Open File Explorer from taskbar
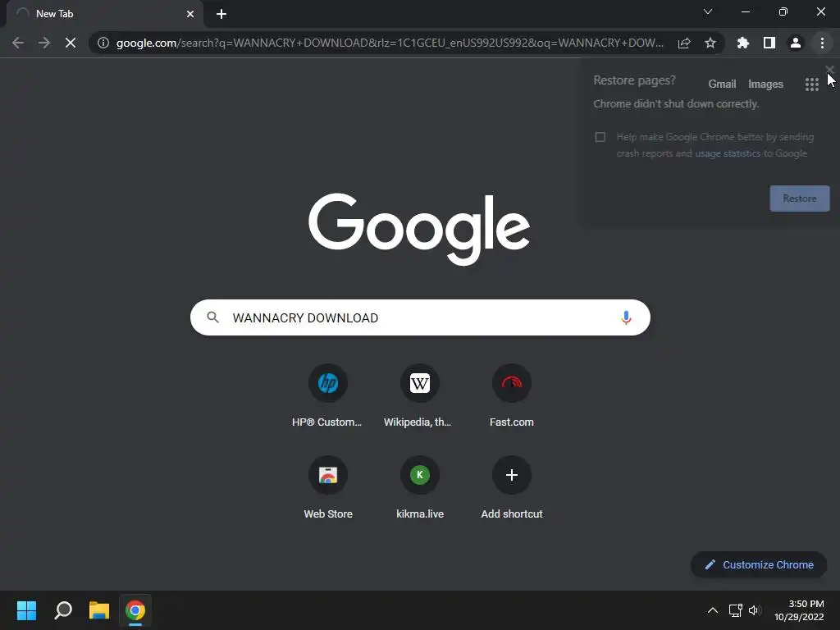The width and height of the screenshot is (840, 630). (x=99, y=610)
